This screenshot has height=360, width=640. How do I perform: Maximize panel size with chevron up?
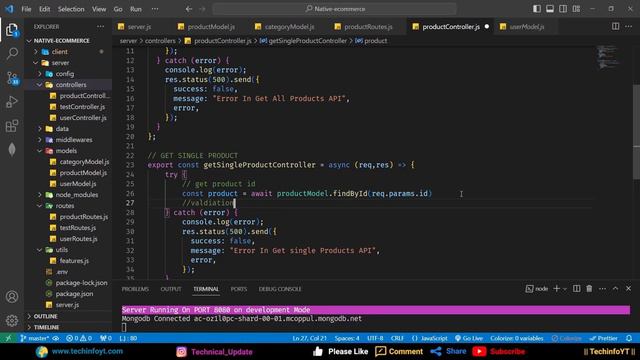[616, 289]
